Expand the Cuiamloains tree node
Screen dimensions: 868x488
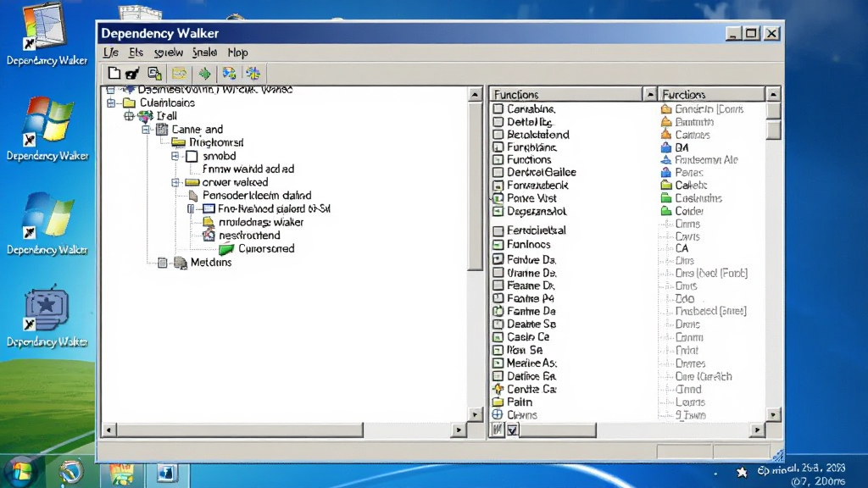point(111,103)
